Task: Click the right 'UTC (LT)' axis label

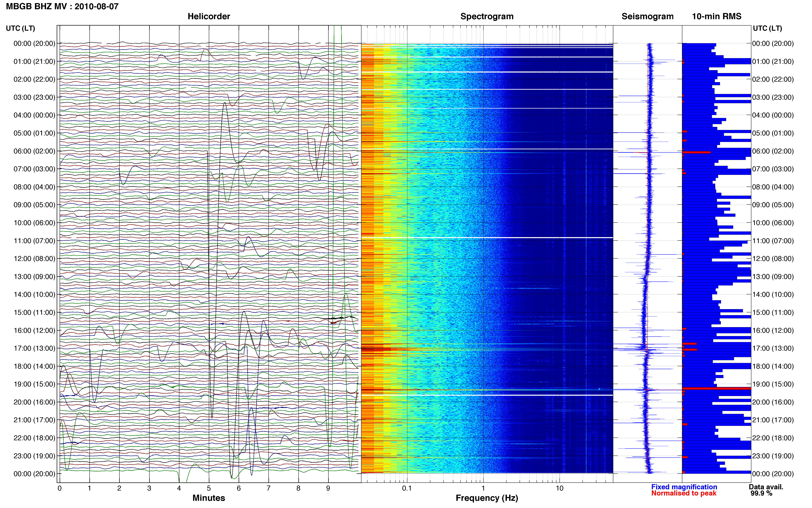Action: pyautogui.click(x=767, y=28)
